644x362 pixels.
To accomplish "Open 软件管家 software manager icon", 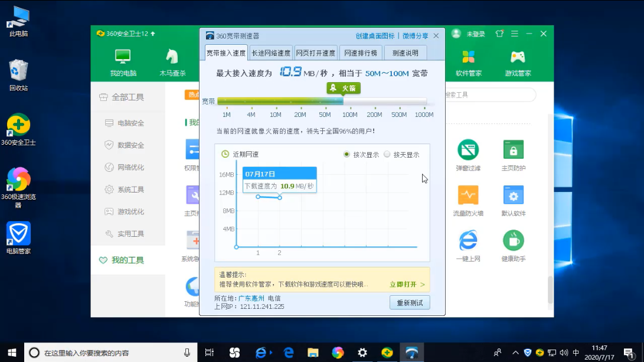I will [469, 57].
